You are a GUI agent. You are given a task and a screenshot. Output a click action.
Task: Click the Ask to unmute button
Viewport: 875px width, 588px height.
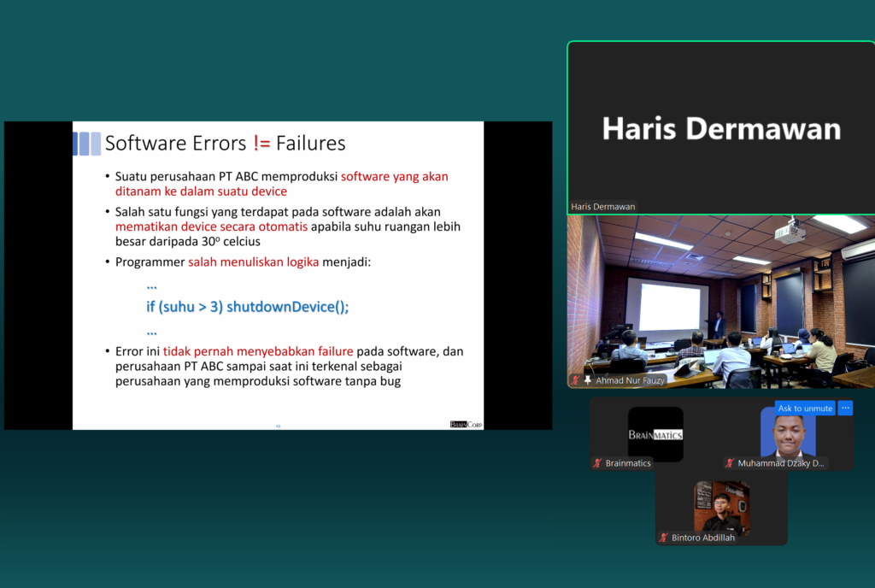click(805, 409)
